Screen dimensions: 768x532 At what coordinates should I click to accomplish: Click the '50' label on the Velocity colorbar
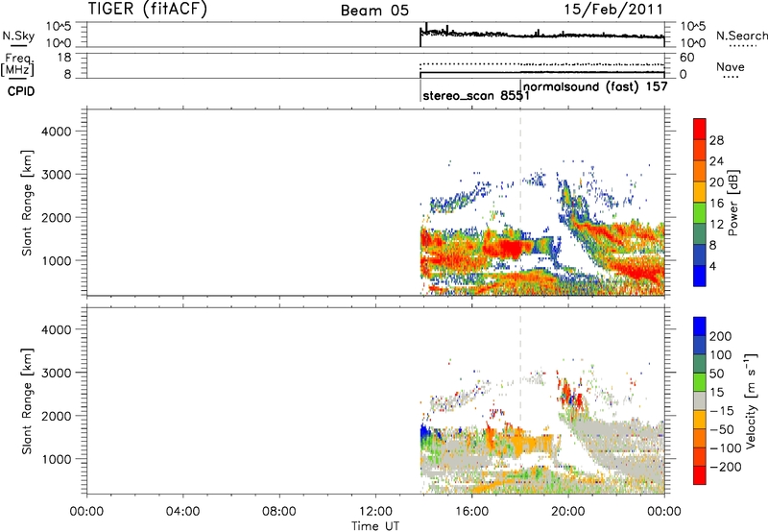pyautogui.click(x=716, y=375)
